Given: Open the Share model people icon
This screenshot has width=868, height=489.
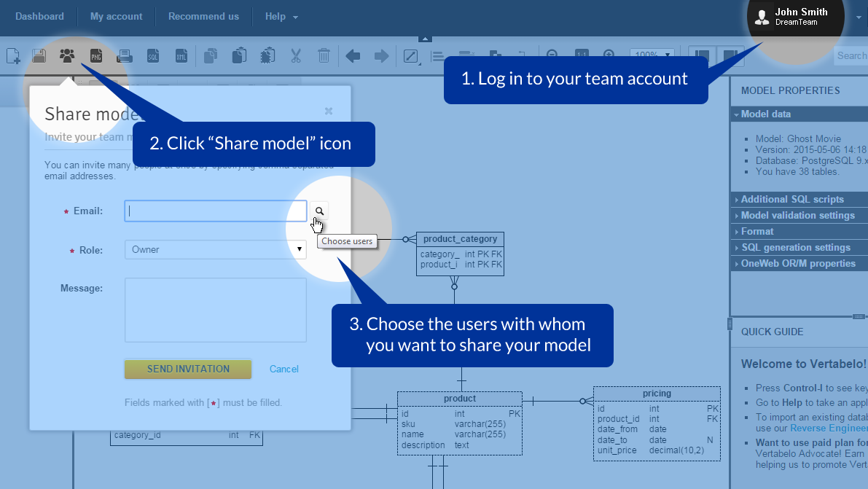Looking at the screenshot, I should 67,56.
